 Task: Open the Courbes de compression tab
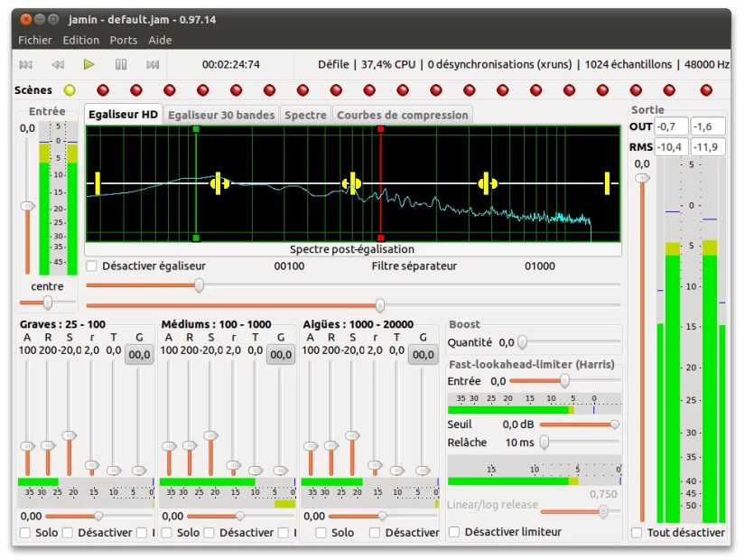point(402,115)
